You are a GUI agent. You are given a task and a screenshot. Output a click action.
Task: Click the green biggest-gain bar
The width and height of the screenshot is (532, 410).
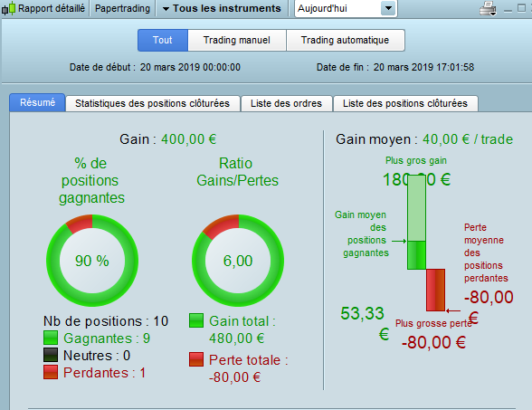coord(416,223)
